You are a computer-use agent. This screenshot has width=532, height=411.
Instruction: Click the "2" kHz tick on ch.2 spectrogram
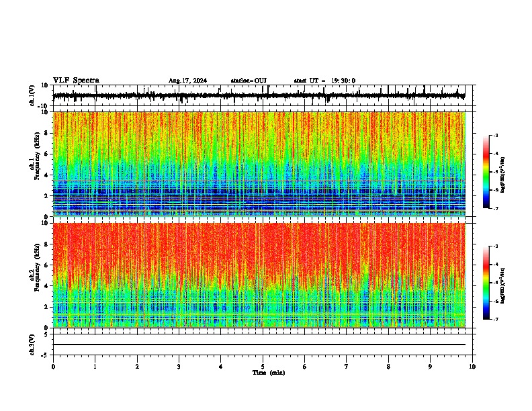(x=47, y=307)
